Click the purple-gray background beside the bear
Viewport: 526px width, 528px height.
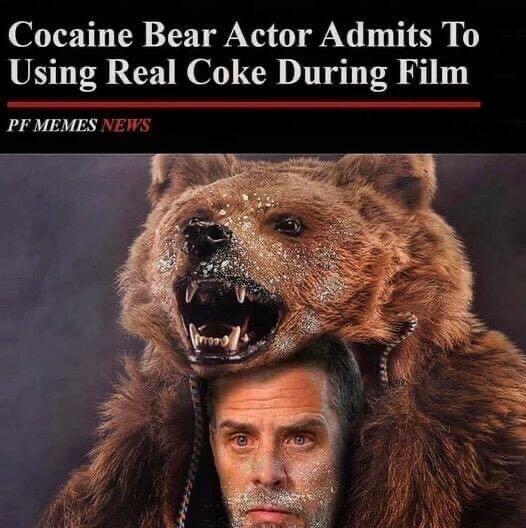(x=61, y=269)
